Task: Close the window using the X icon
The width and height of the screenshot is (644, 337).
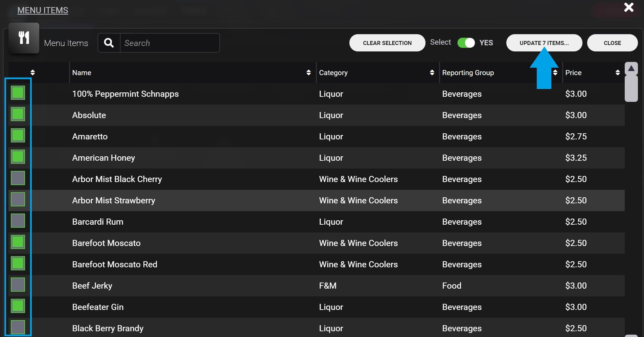Action: pyautogui.click(x=628, y=7)
